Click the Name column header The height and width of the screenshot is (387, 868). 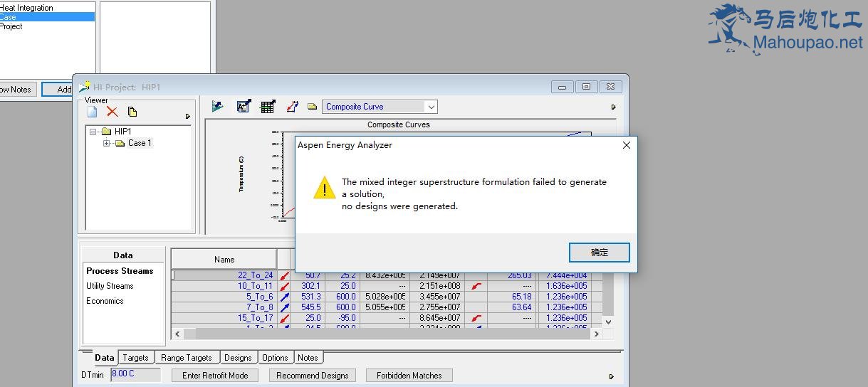coord(224,260)
